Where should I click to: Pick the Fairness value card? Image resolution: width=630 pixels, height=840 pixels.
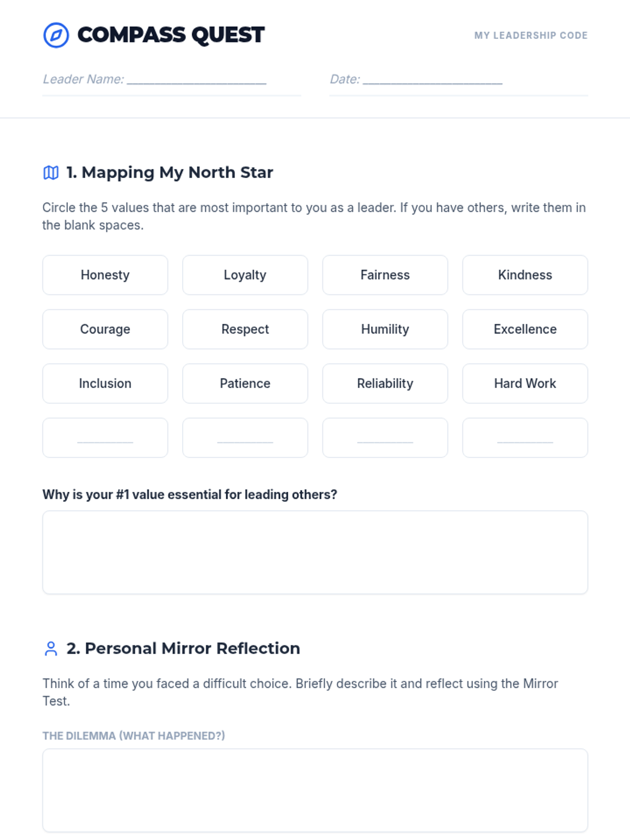coord(385,275)
